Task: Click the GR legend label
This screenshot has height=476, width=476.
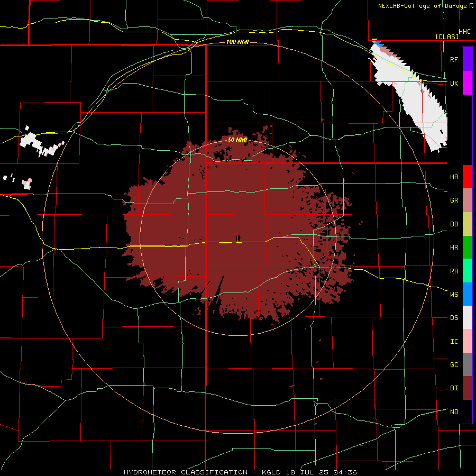Action: point(454,200)
